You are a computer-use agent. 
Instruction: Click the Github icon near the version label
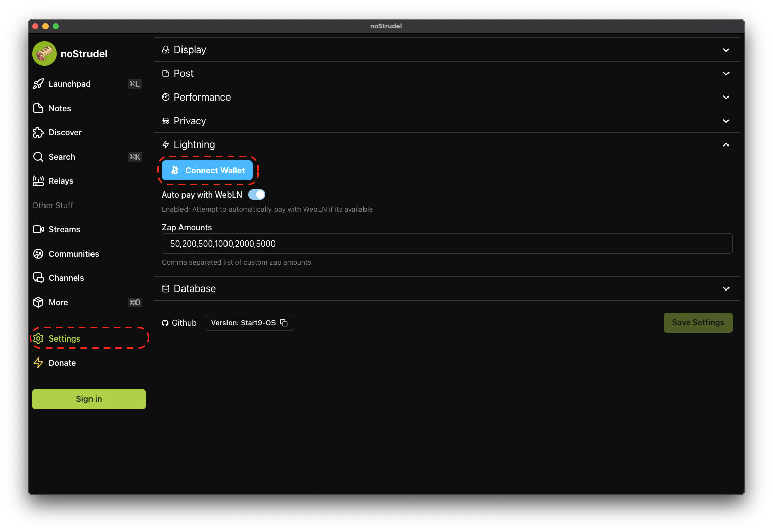pos(166,323)
